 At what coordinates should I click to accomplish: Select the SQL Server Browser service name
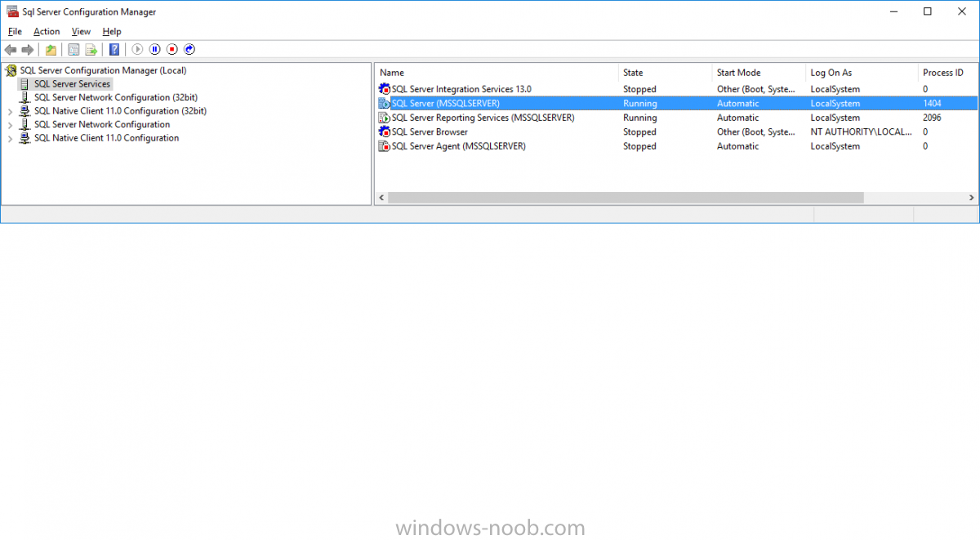point(430,132)
